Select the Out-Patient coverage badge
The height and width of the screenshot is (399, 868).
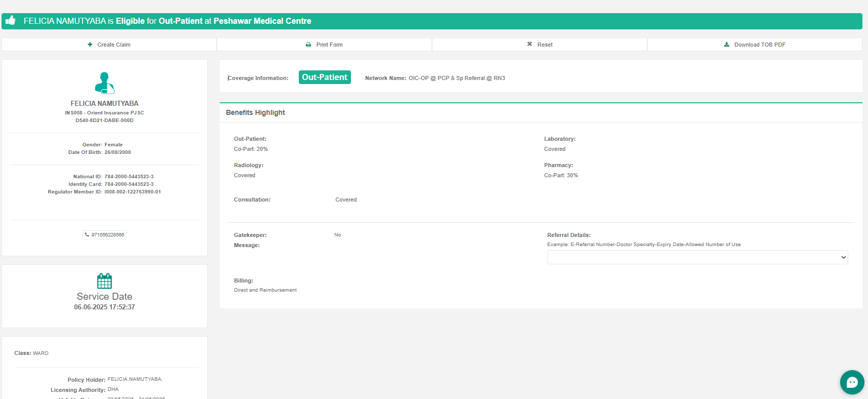pos(325,77)
